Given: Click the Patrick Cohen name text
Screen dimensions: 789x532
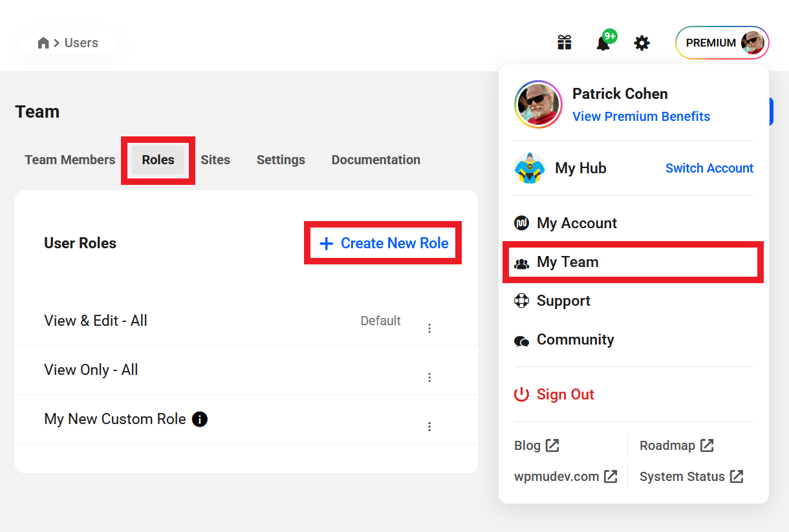Looking at the screenshot, I should [620, 94].
